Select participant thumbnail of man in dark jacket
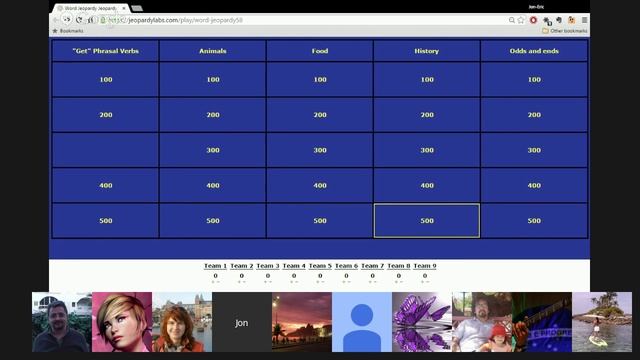The image size is (640, 360). (62, 322)
